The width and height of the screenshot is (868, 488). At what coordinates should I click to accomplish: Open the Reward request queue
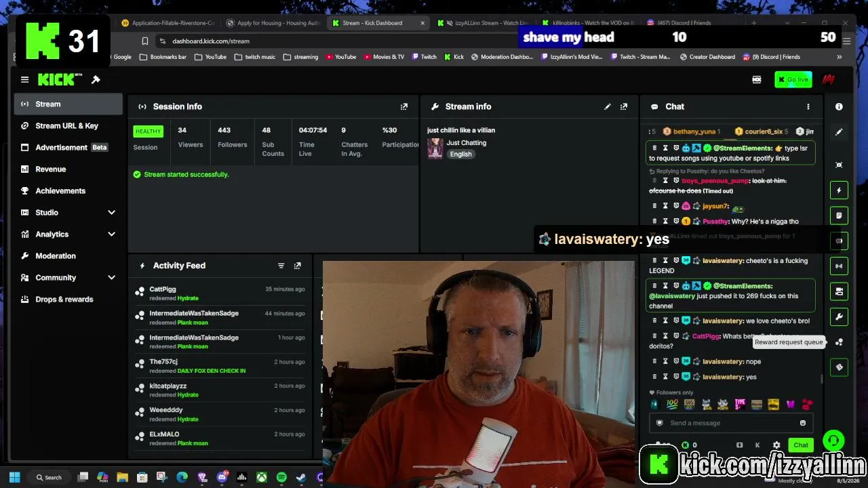839,342
